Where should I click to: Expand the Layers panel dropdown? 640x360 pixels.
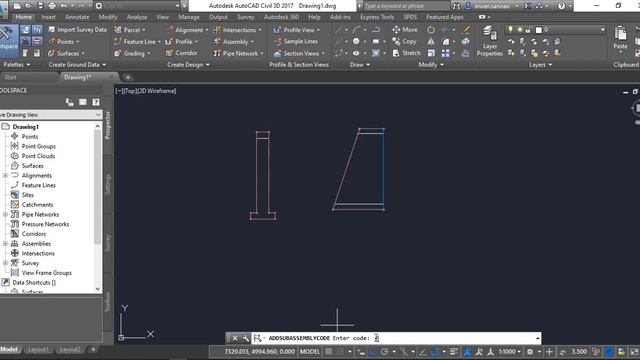(540, 64)
